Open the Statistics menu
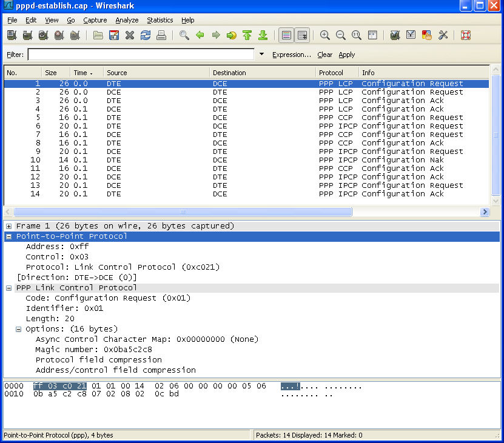Viewport: 504px width, 443px height. (x=160, y=20)
